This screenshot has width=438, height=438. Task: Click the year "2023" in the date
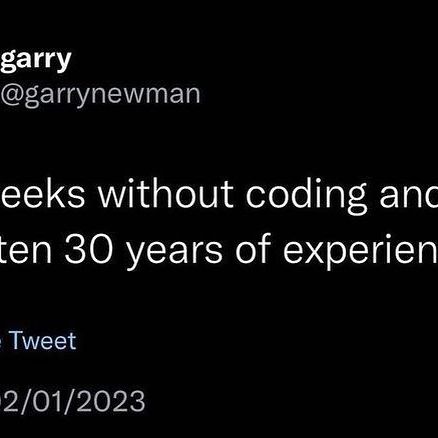tap(111, 401)
